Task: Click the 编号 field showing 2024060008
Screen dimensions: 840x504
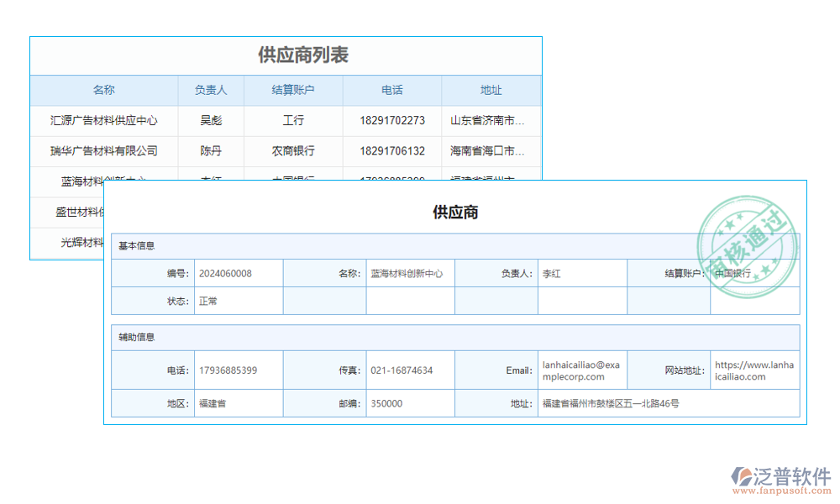Action: [x=239, y=273]
